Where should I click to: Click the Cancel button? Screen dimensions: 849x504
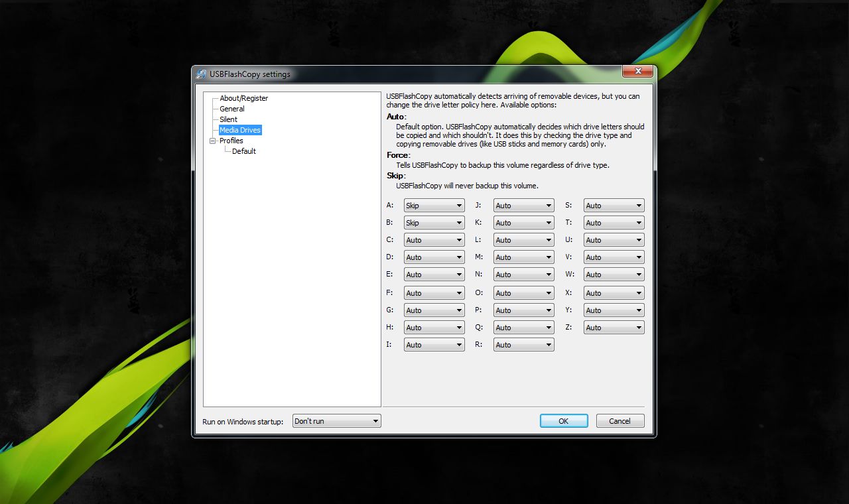click(620, 421)
